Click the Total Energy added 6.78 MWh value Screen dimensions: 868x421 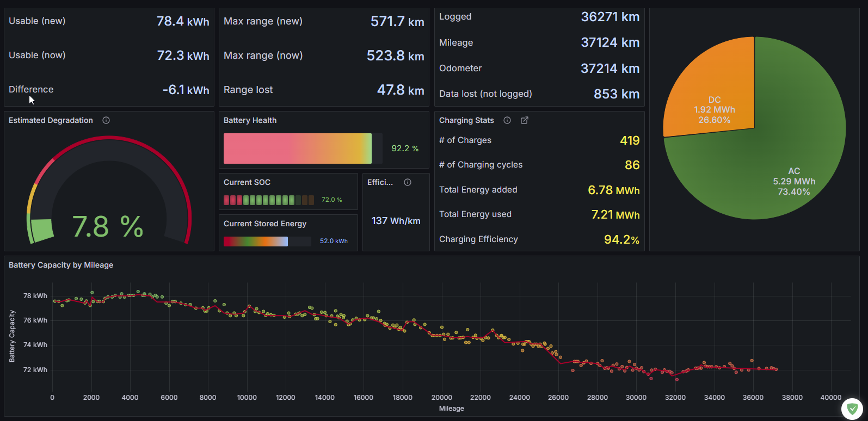point(613,190)
